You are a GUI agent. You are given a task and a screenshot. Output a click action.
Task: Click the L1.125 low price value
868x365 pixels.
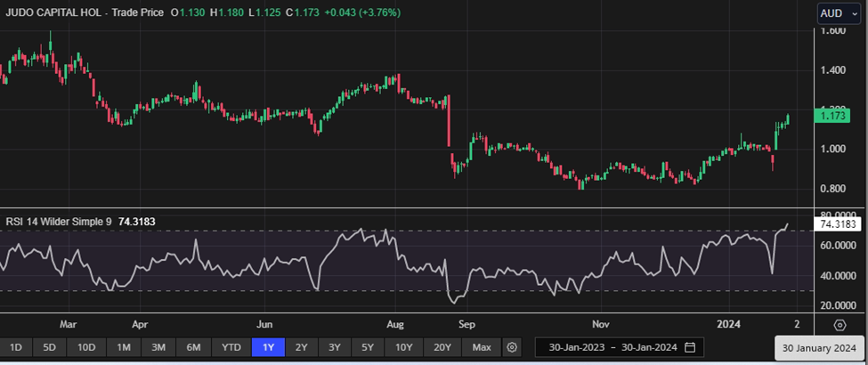(x=264, y=12)
